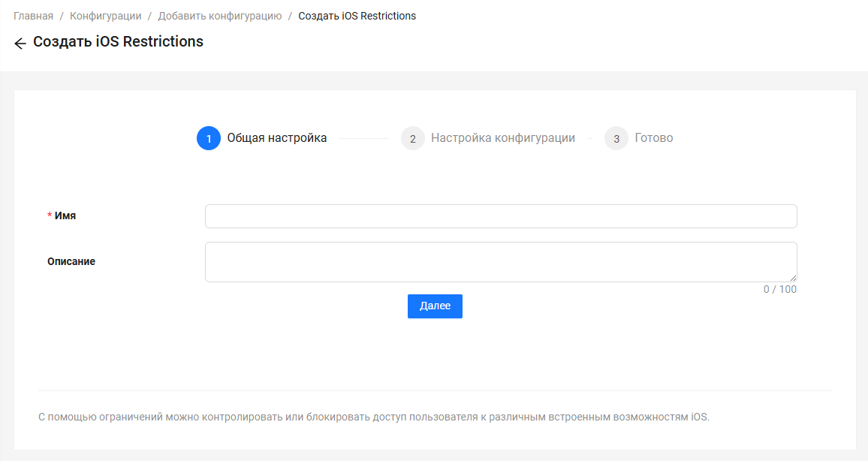
Task: Click inside the Описание text area
Action: pyautogui.click(x=500, y=262)
